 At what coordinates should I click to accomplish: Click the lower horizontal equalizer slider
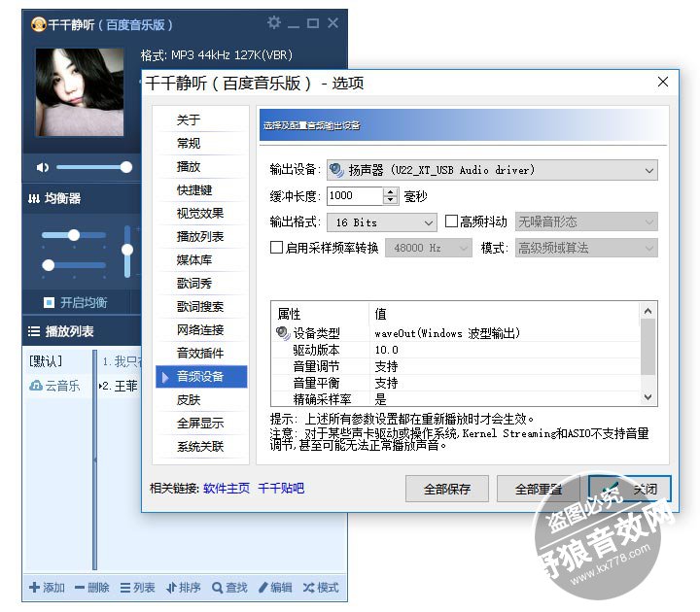click(x=74, y=265)
